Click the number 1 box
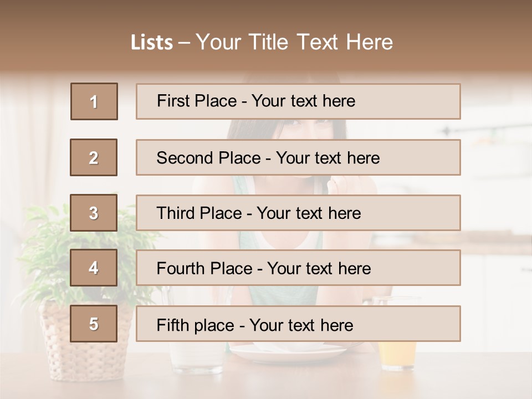532x399 pixels. pyautogui.click(x=94, y=101)
